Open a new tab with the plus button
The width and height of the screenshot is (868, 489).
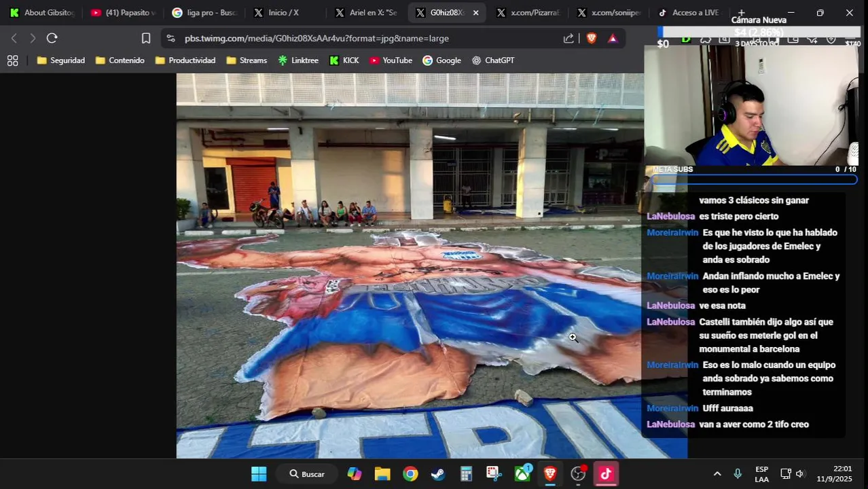point(741,12)
